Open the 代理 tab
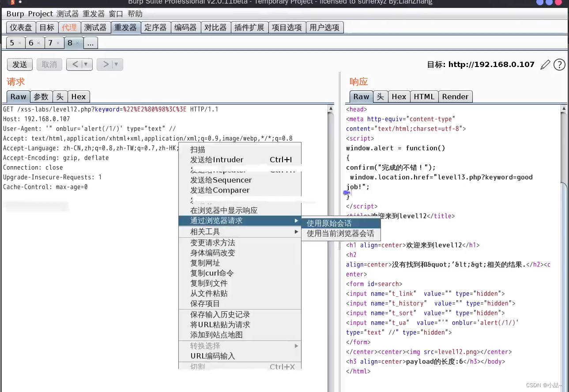Image resolution: width=569 pixels, height=392 pixels. click(x=69, y=27)
